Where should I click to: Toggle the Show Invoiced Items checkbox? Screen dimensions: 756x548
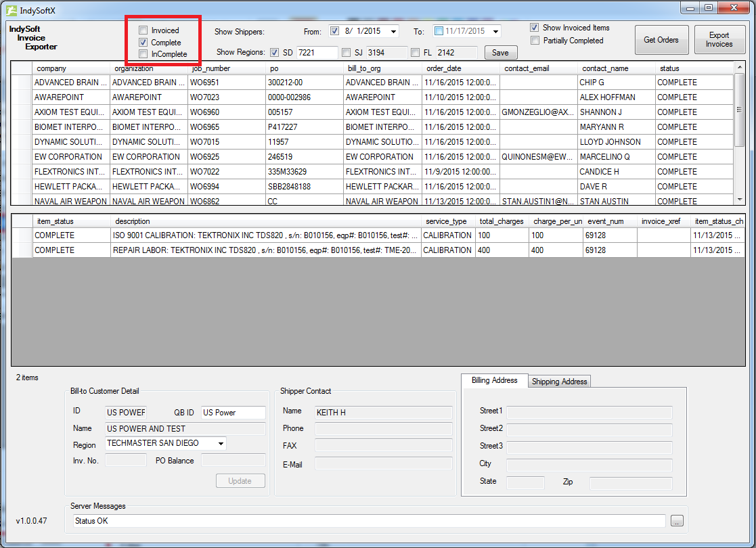point(535,28)
